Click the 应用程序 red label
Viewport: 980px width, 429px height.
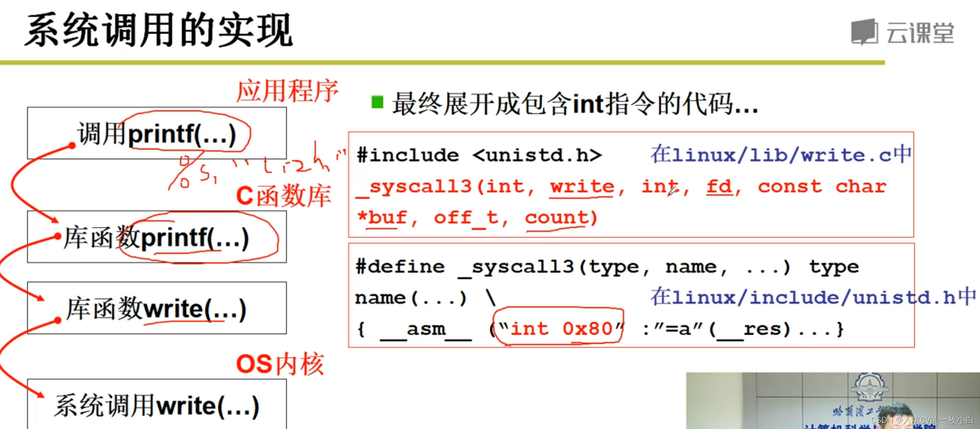click(x=287, y=91)
